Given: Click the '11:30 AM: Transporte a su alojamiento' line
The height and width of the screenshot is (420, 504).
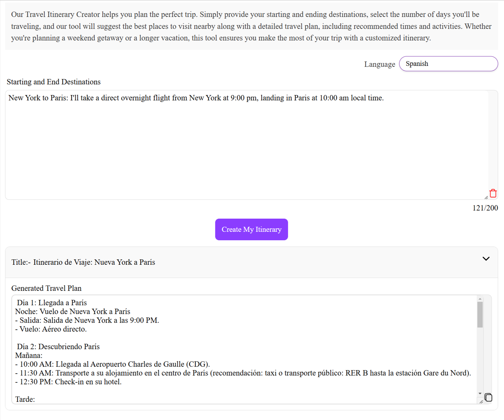Looking at the screenshot, I should tap(243, 373).
